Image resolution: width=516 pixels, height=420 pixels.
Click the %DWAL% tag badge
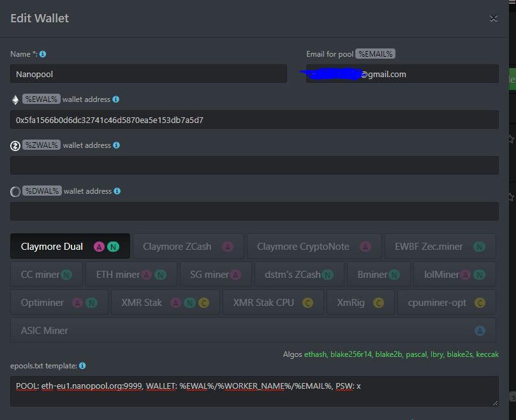42,191
